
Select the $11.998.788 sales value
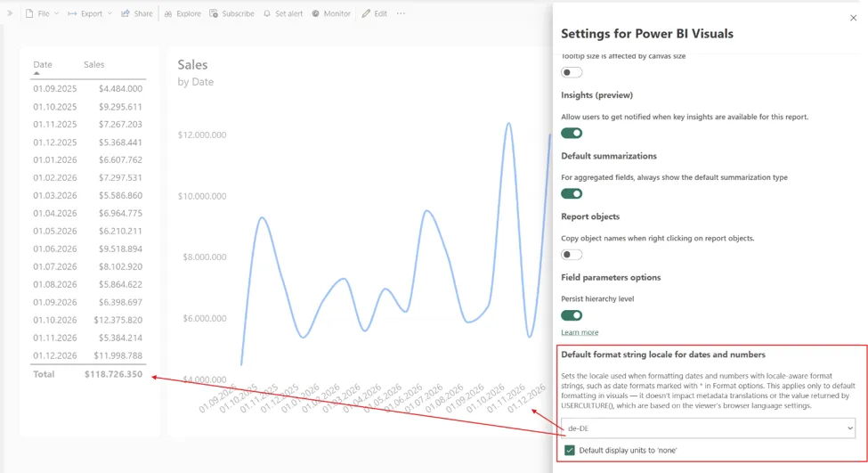point(118,355)
